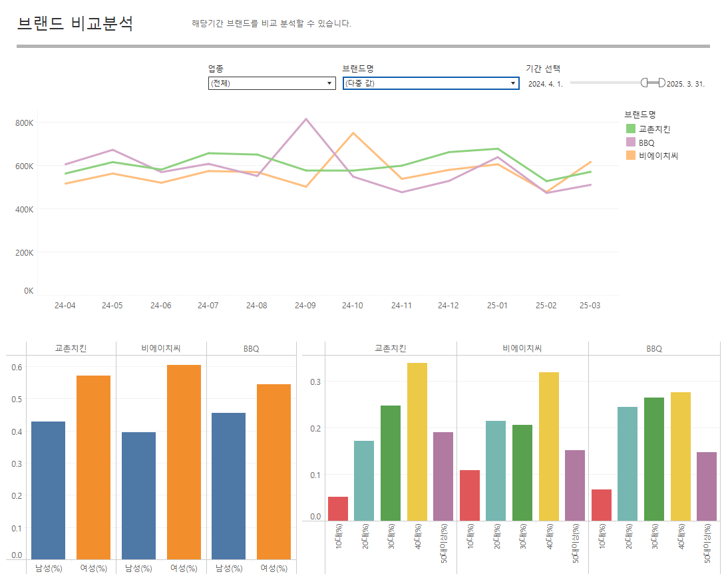Click the 800K axis label

coord(25,123)
